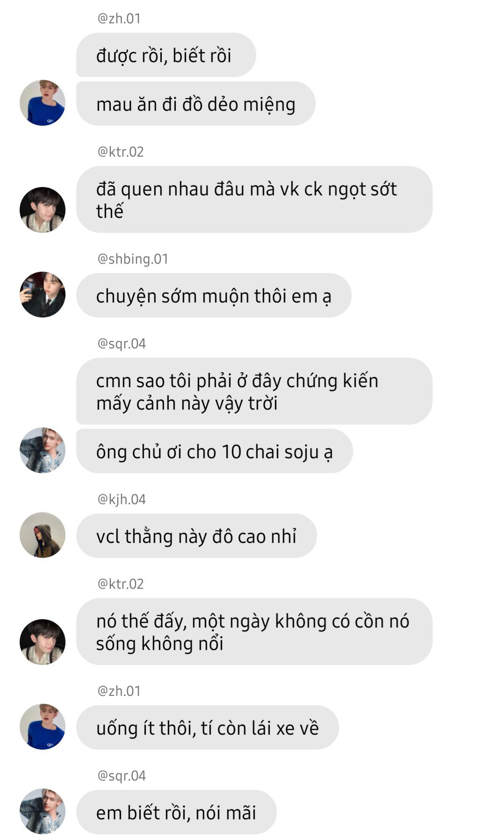Open the @shbing.01 profile avatar
504x840 pixels.
click(x=43, y=295)
